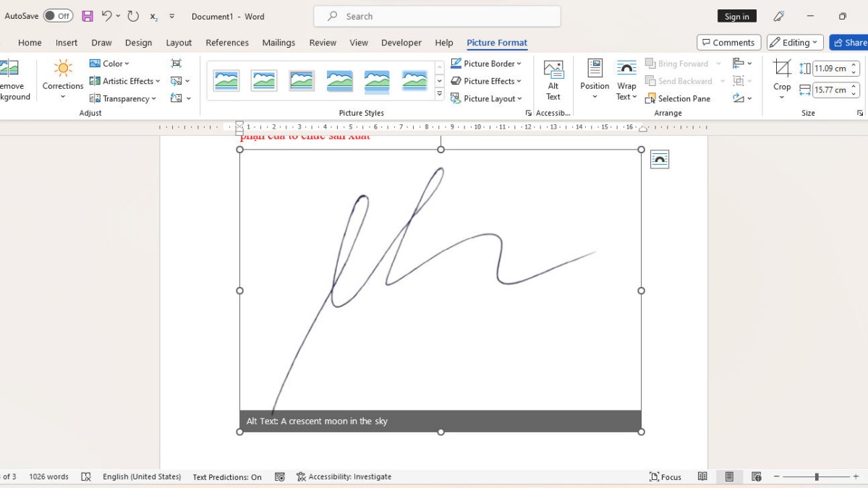The height and width of the screenshot is (488, 868).
Task: Click the Sign in button
Action: tap(737, 16)
